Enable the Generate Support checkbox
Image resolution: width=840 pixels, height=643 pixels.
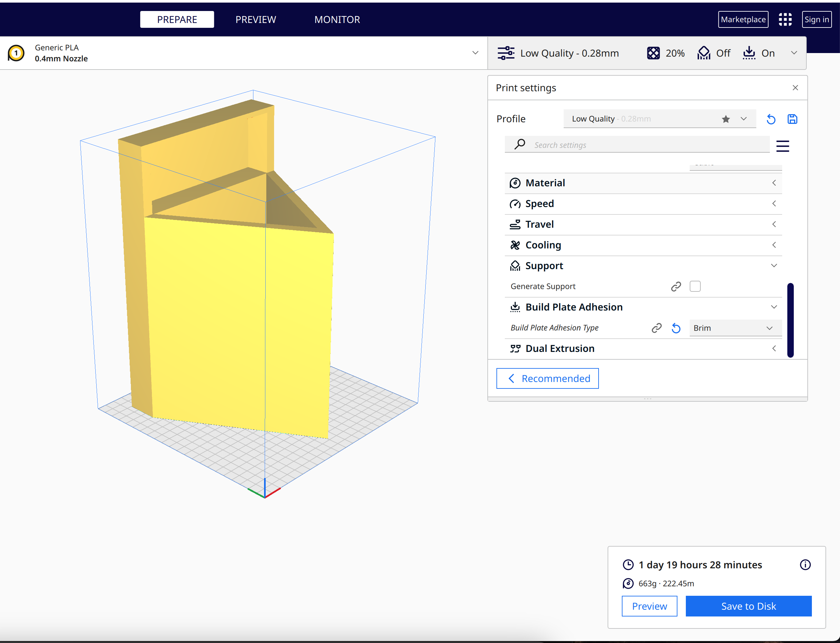tap(695, 286)
